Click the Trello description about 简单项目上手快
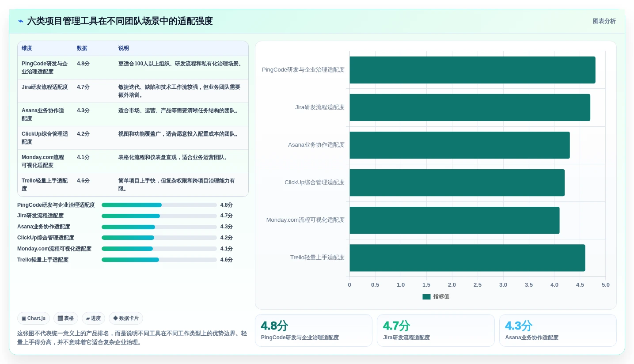634x364 pixels. click(177, 185)
